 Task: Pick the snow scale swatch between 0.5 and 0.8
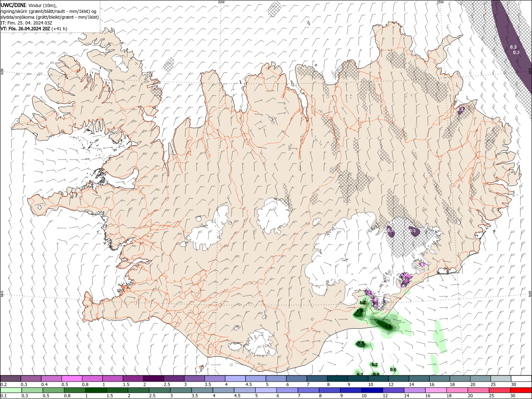[x=71, y=379]
